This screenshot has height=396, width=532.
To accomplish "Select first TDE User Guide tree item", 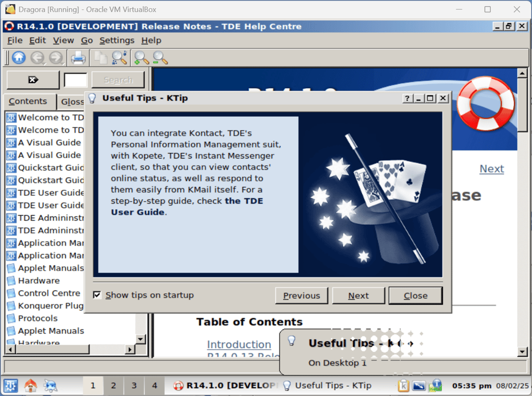I will pyautogui.click(x=50, y=193).
